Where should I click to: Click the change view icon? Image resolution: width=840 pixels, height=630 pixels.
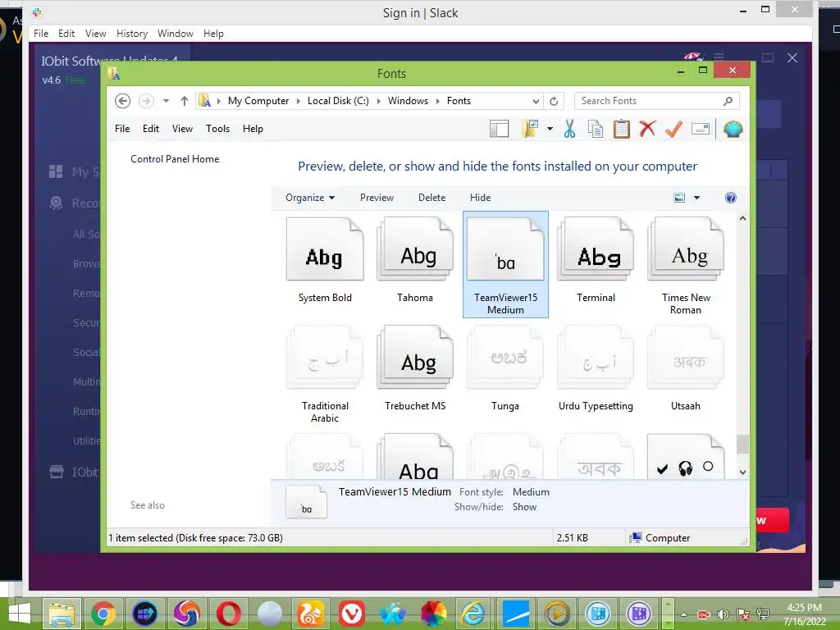tap(678, 198)
